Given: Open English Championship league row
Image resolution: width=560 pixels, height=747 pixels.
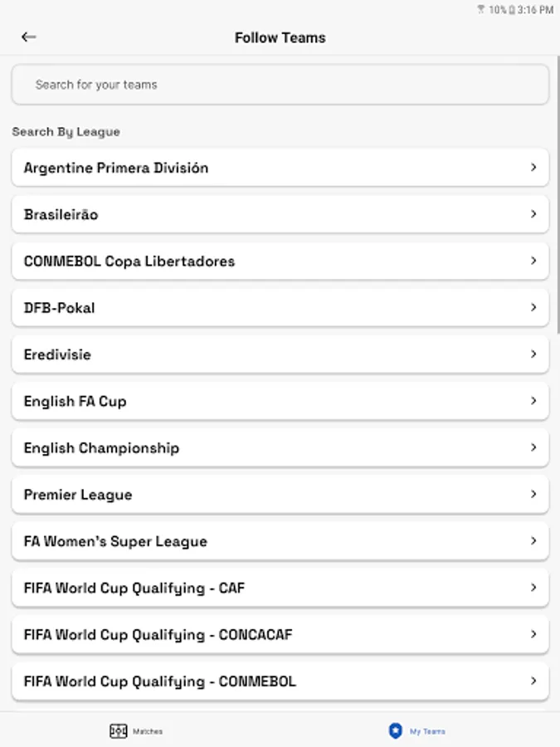Looking at the screenshot, I should pos(280,448).
